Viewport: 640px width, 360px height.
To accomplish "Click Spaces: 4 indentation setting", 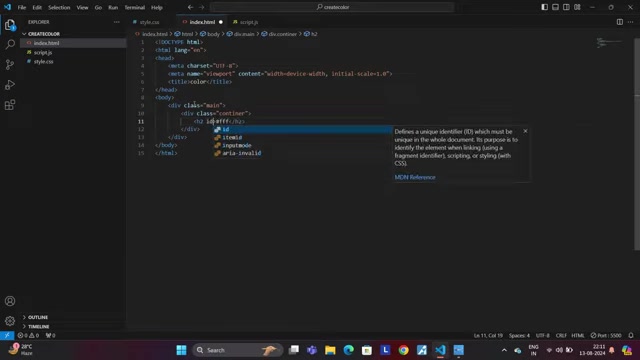I will click(x=519, y=335).
